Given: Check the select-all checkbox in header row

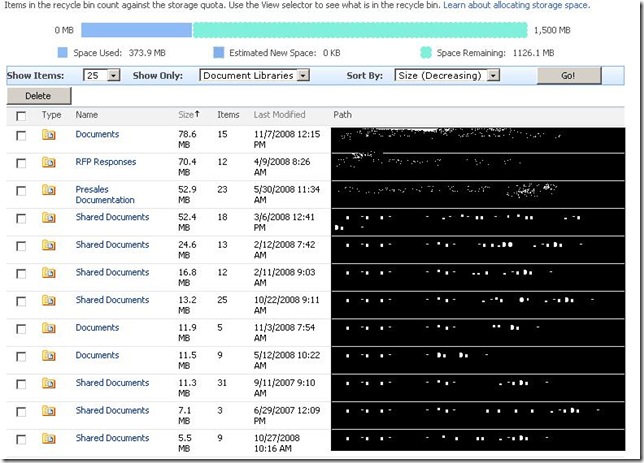Looking at the screenshot, I should pyautogui.click(x=21, y=116).
